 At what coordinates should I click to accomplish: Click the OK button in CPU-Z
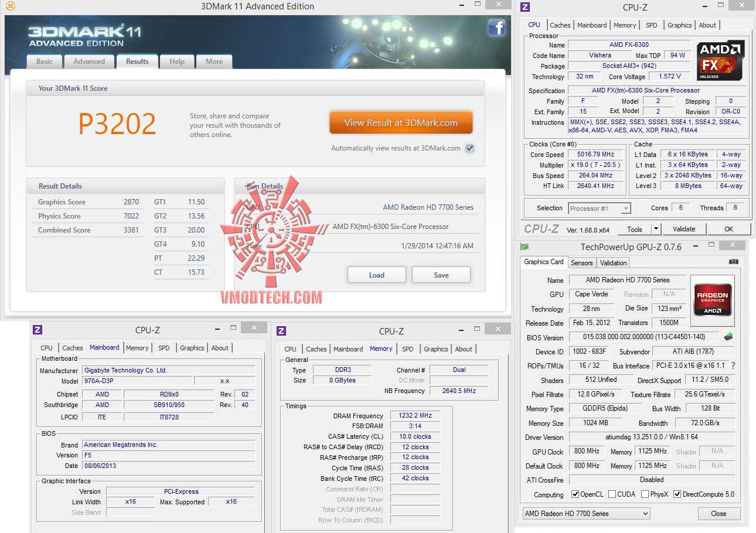click(x=728, y=229)
